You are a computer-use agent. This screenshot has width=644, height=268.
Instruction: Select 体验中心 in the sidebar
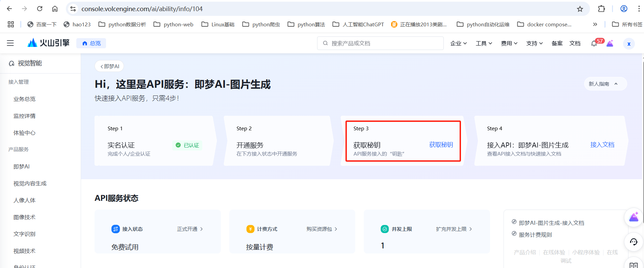tap(24, 133)
